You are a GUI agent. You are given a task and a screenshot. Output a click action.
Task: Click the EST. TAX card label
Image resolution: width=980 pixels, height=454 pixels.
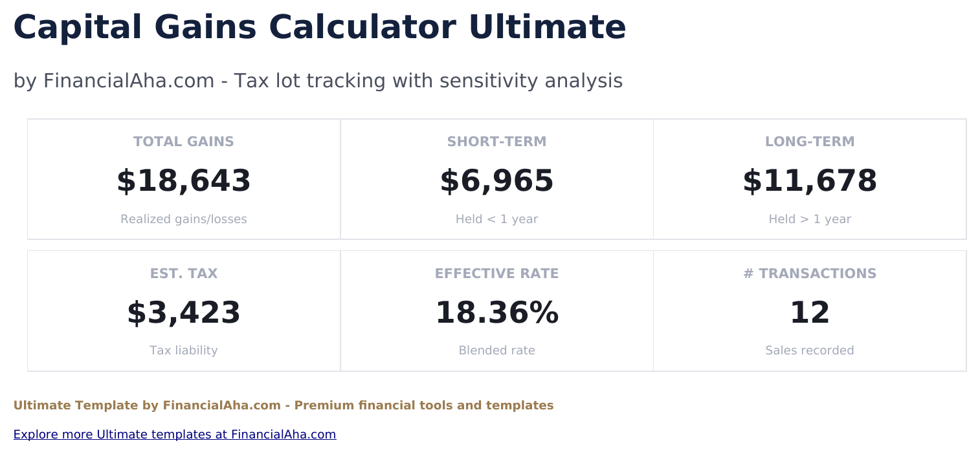[x=184, y=274]
